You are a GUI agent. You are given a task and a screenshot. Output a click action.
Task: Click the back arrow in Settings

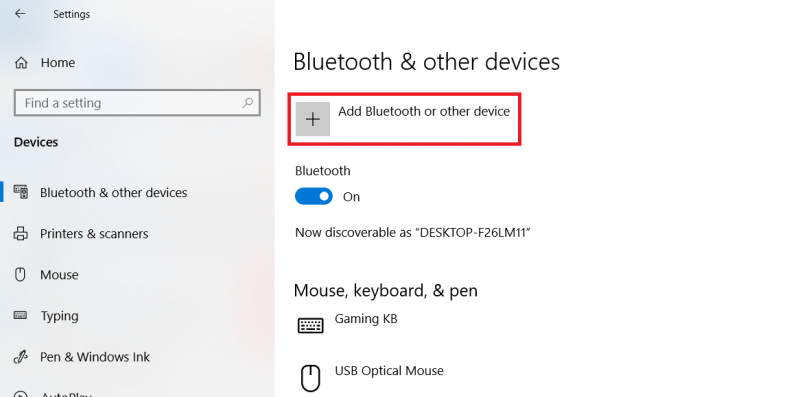pyautogui.click(x=20, y=14)
